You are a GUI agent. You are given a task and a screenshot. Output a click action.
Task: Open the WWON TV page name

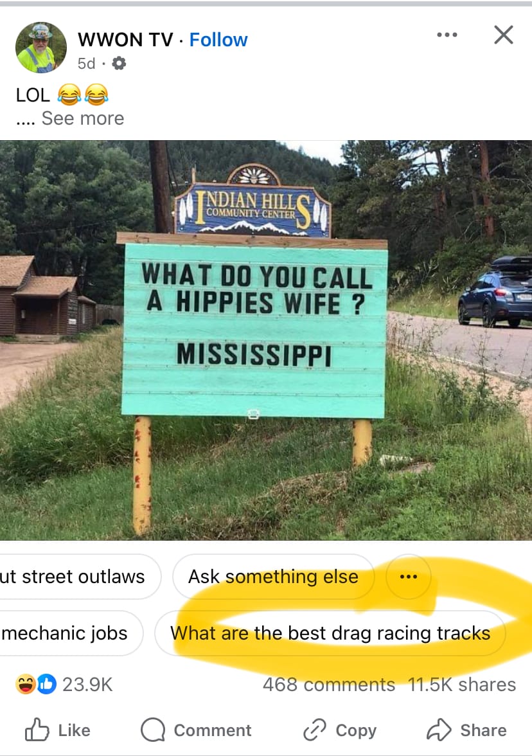tap(125, 40)
